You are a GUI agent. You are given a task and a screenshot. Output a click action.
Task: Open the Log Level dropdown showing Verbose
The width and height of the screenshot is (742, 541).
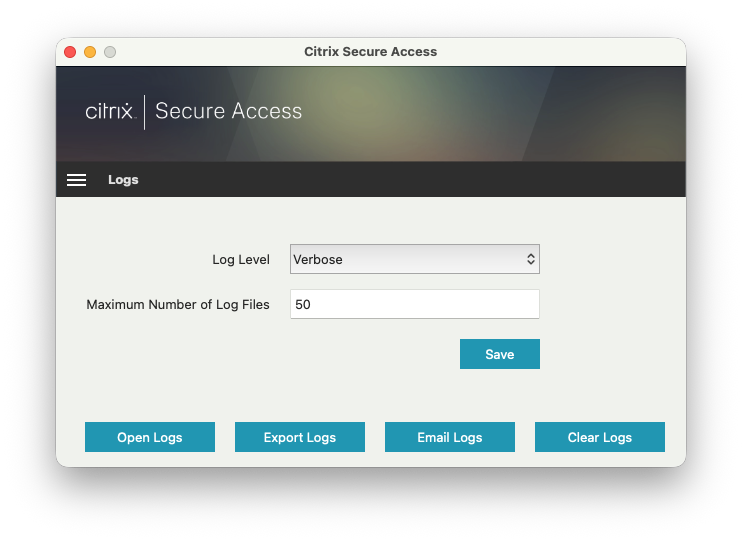(x=415, y=259)
